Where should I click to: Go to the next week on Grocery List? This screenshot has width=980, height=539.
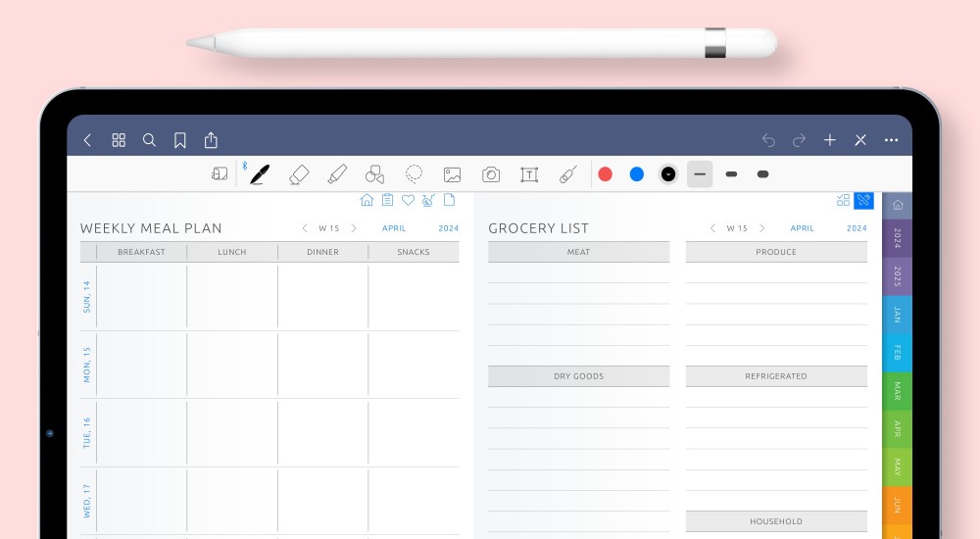click(x=761, y=228)
